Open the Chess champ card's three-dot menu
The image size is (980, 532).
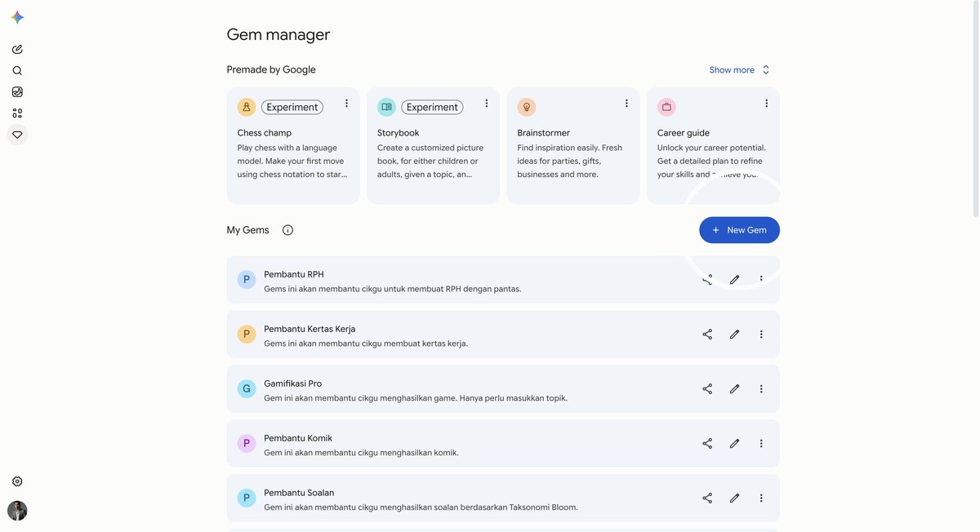(x=346, y=104)
